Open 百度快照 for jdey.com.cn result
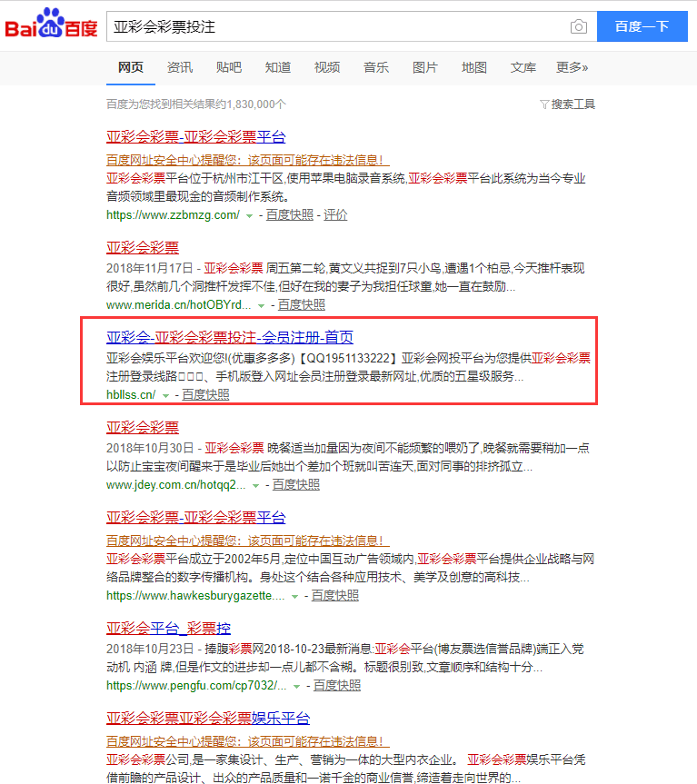The height and width of the screenshot is (784, 697). click(296, 485)
